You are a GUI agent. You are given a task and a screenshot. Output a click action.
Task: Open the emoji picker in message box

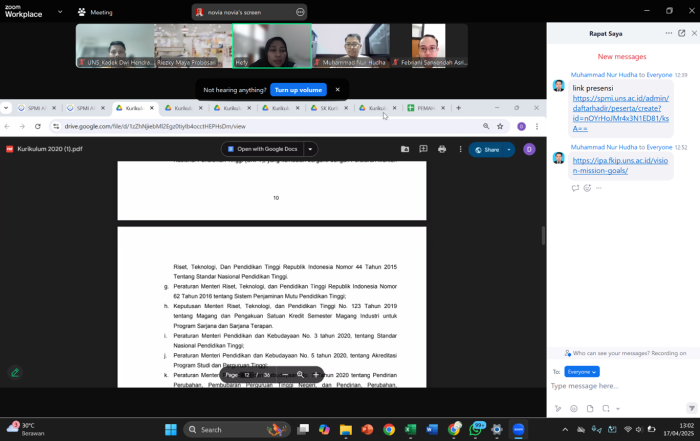pyautogui.click(x=573, y=408)
